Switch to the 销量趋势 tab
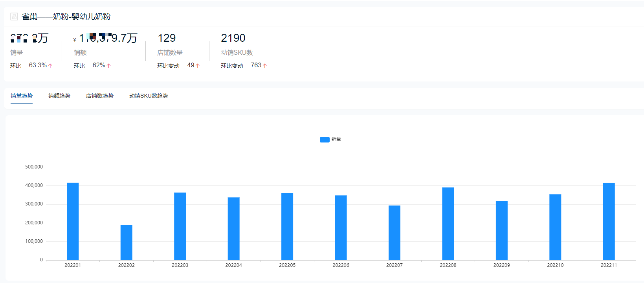The height and width of the screenshot is (283, 644). coord(22,96)
